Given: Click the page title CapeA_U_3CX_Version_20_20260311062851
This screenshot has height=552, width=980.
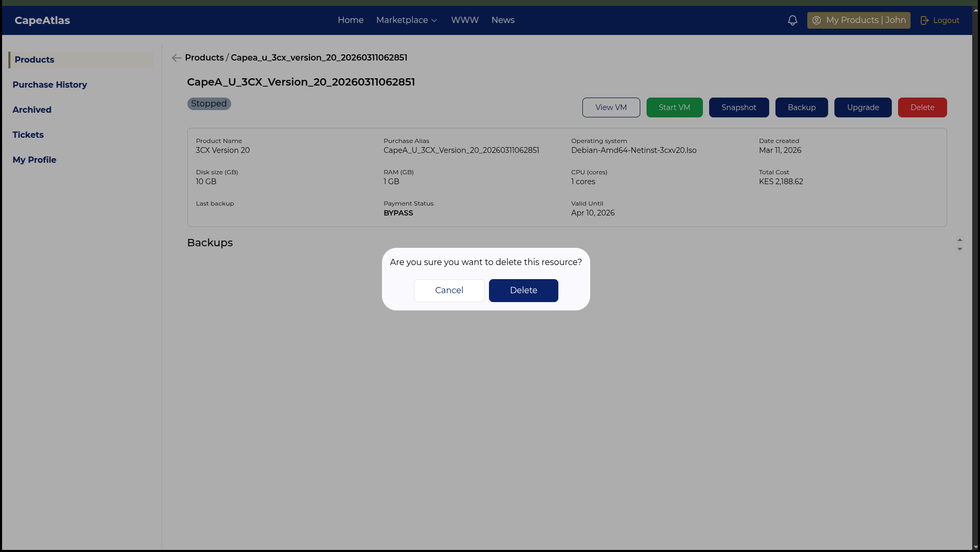Looking at the screenshot, I should [x=301, y=82].
